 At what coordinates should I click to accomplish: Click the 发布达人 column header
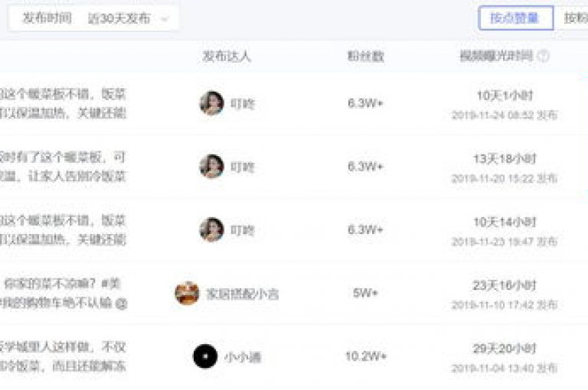click(227, 56)
